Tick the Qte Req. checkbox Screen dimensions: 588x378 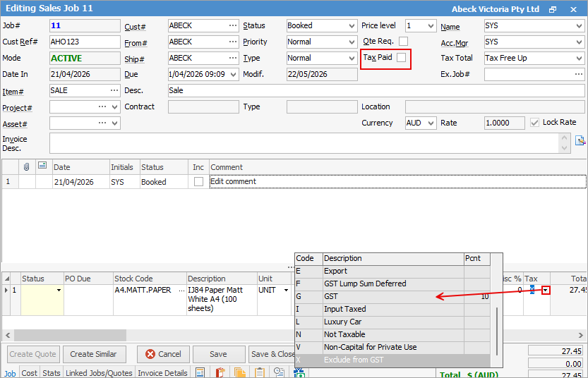tap(404, 41)
